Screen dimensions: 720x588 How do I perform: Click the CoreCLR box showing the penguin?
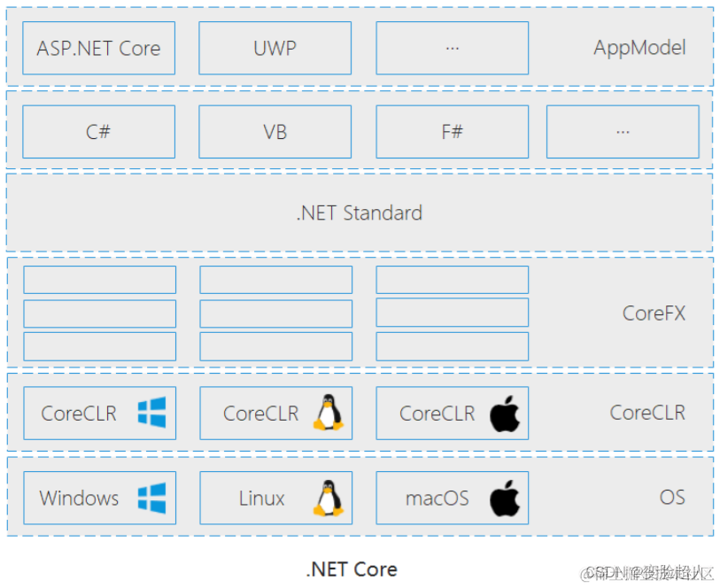coord(275,413)
